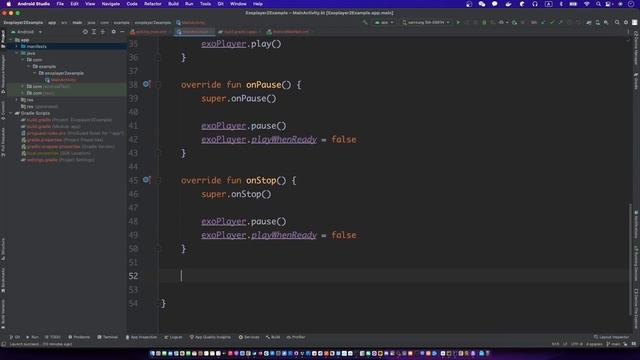Select the manifests folder row
The width and height of the screenshot is (640, 360).
[x=67, y=47]
